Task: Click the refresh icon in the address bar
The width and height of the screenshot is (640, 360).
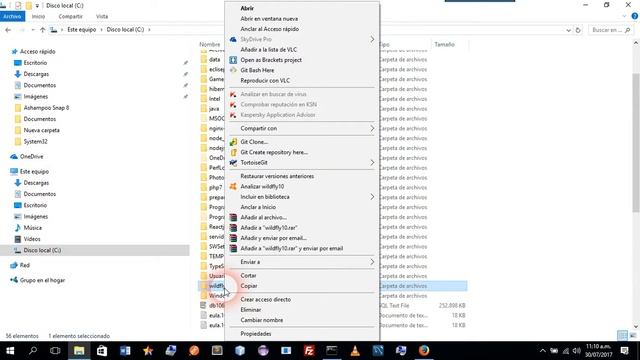Action: (x=578, y=30)
